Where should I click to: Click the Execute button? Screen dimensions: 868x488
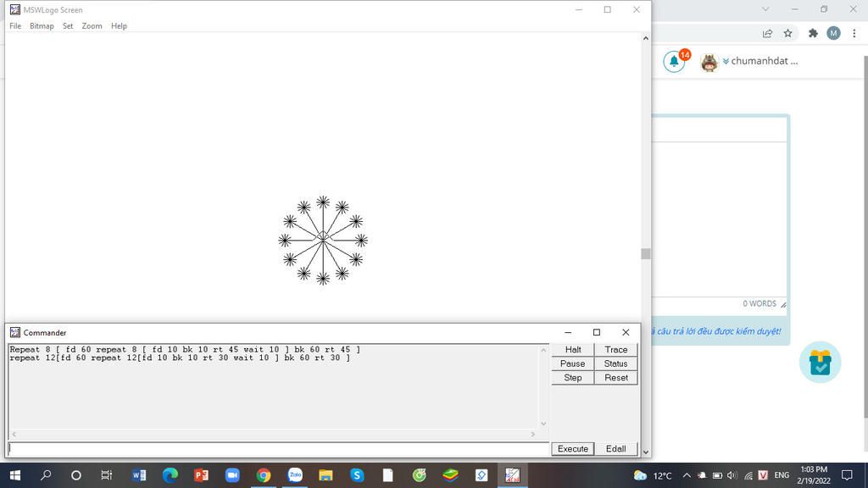tap(573, 449)
